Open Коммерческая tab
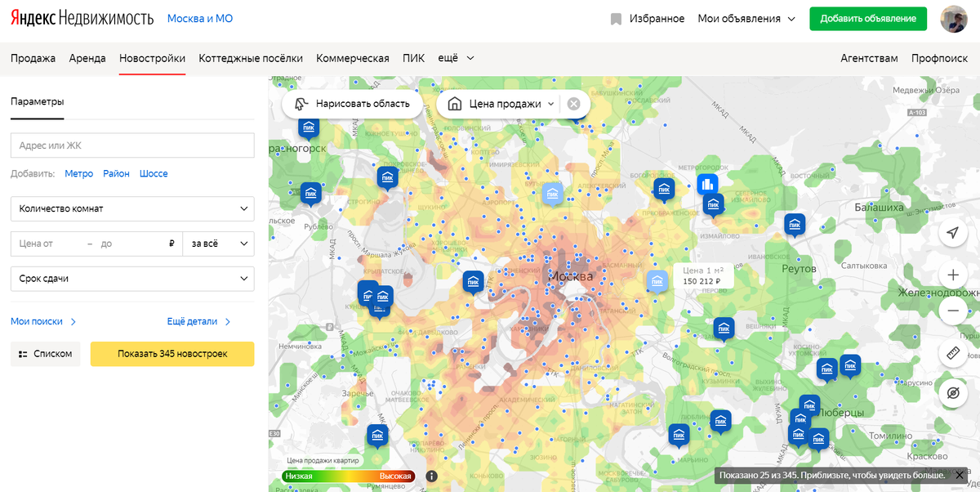The height and width of the screenshot is (492, 980). (x=353, y=58)
